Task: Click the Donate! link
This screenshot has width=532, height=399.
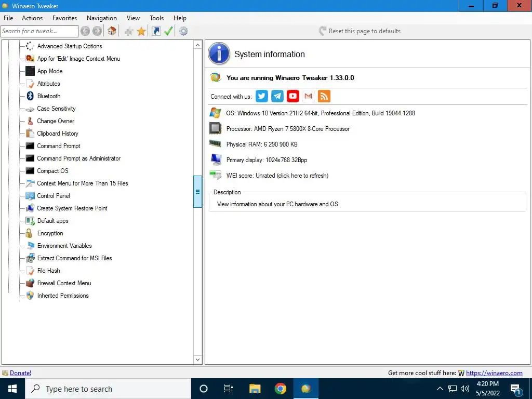Action: (x=20, y=373)
